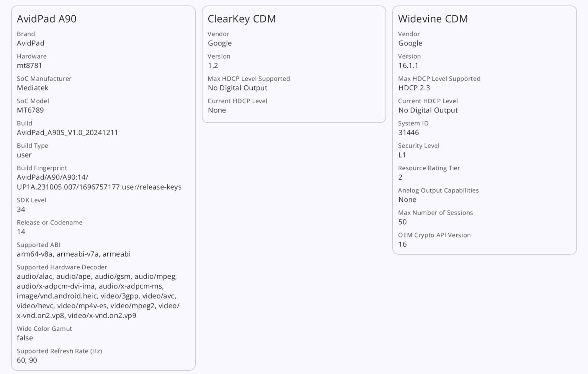Screen dimensions: 588x374
Task: Click the Widevine version 16.1.1
Action: (x=408, y=65)
